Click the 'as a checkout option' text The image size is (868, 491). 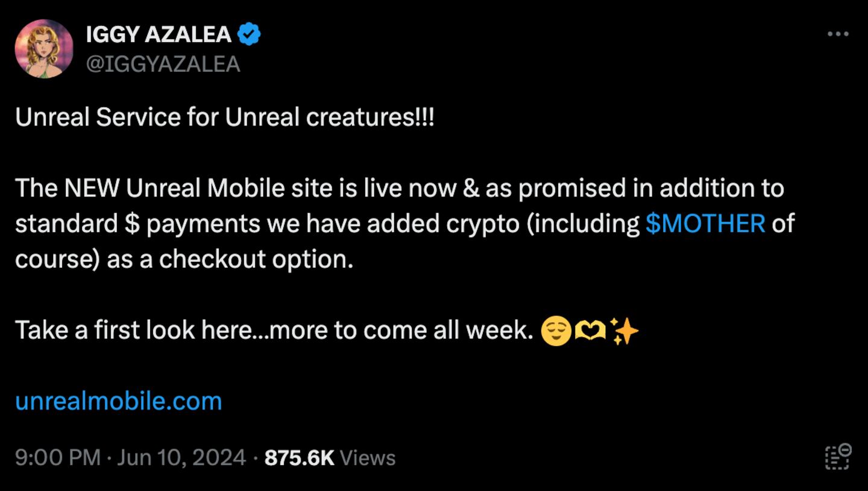point(230,259)
